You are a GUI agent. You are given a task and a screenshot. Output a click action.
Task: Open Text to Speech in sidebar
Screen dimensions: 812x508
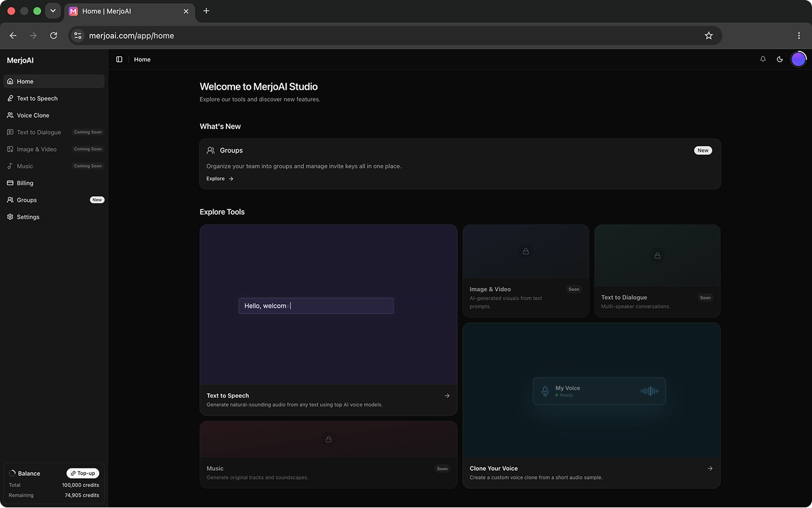tap(54, 99)
